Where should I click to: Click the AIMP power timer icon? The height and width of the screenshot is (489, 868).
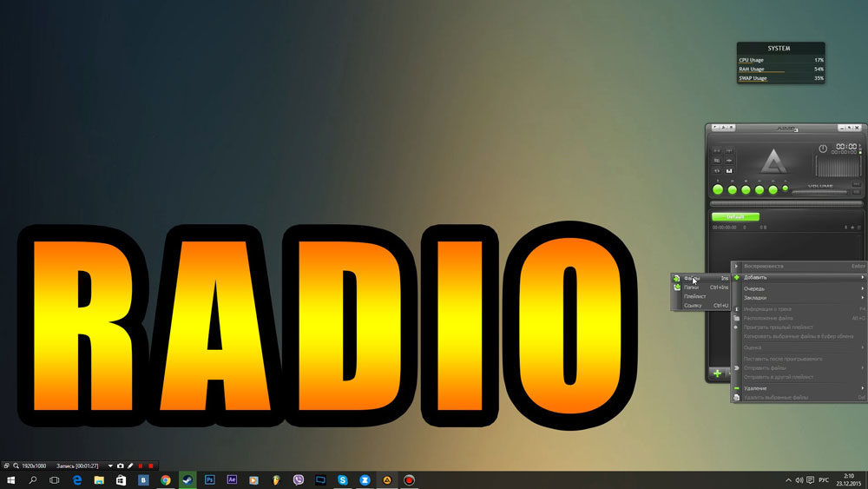tap(823, 149)
